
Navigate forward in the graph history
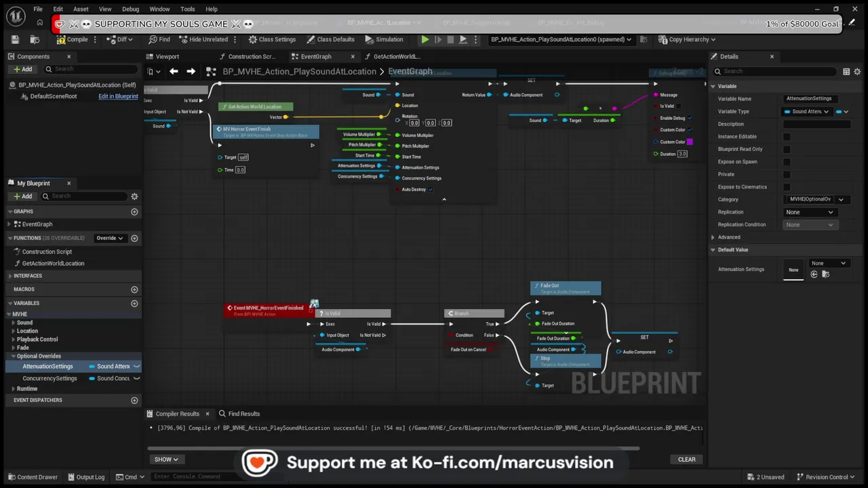(191, 71)
